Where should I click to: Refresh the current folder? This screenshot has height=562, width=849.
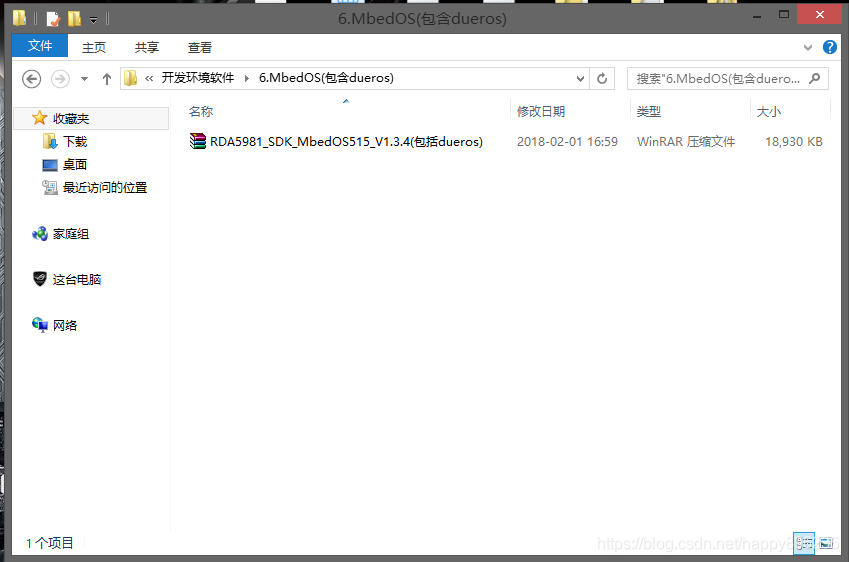coord(602,79)
